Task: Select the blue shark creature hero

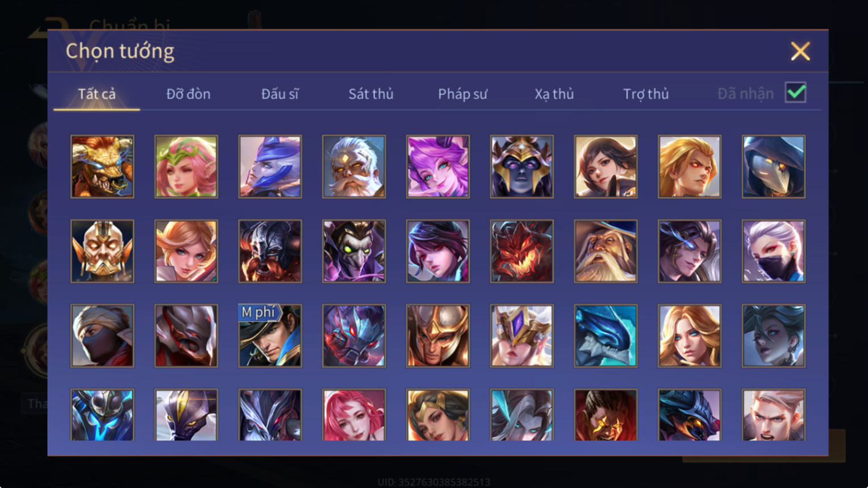Action: pyautogui.click(x=606, y=336)
